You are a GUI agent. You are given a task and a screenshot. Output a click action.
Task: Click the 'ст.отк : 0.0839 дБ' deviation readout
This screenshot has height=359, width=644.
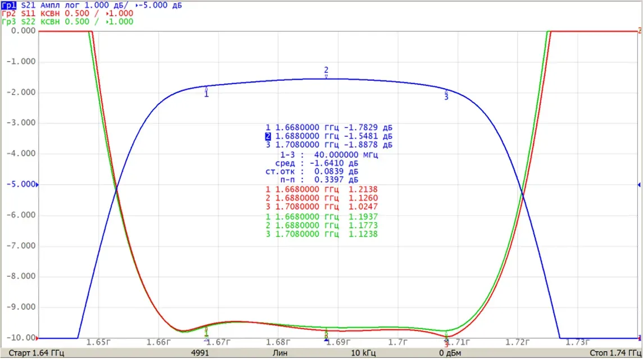[x=312, y=172]
